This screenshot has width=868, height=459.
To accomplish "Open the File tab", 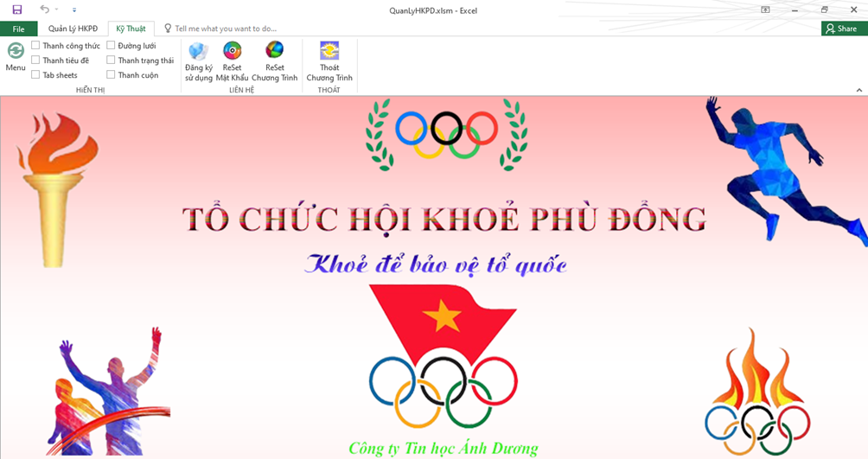I will pyautogui.click(x=19, y=29).
